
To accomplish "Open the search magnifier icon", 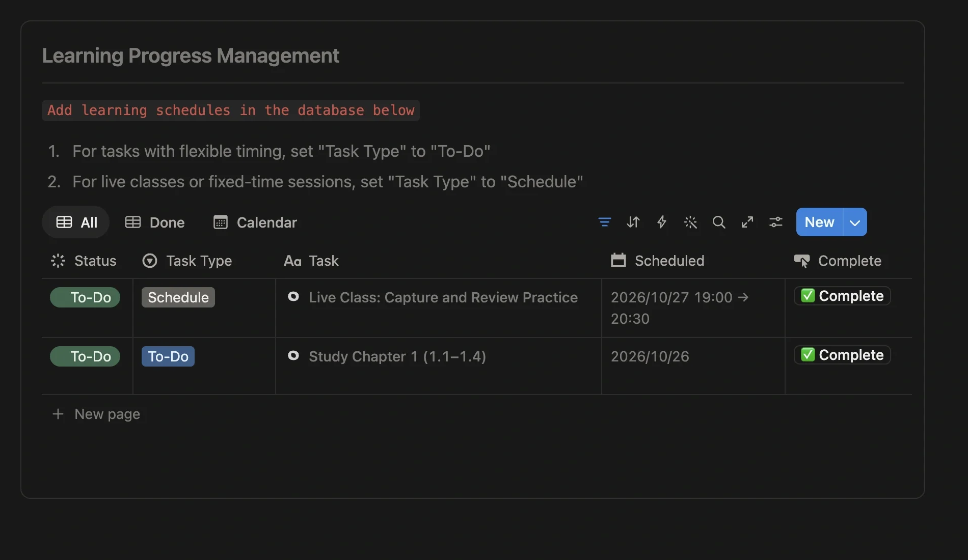I will pos(719,222).
